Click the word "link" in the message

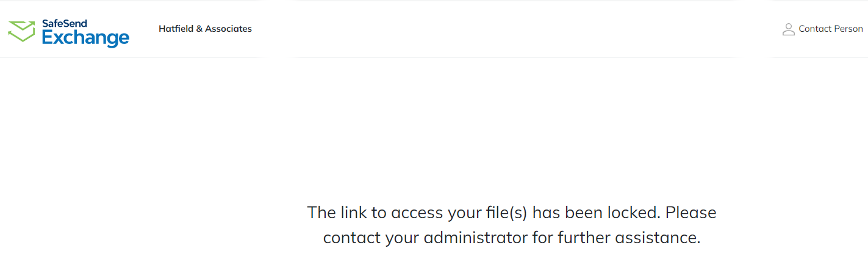(x=355, y=213)
